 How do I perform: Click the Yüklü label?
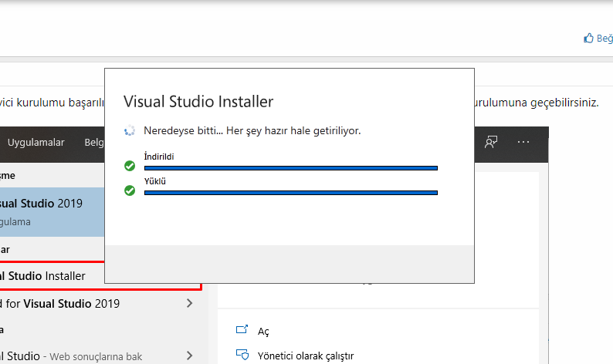[x=155, y=181]
